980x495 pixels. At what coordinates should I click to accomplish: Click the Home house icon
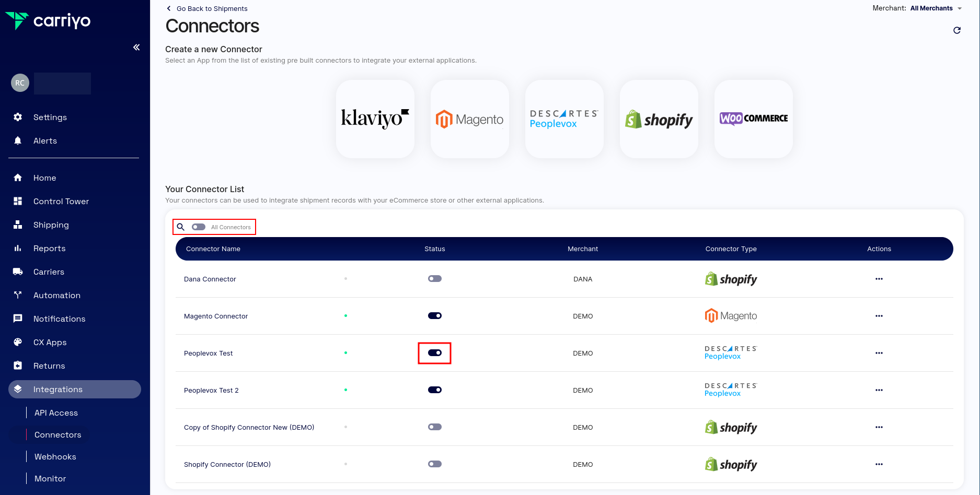point(18,178)
